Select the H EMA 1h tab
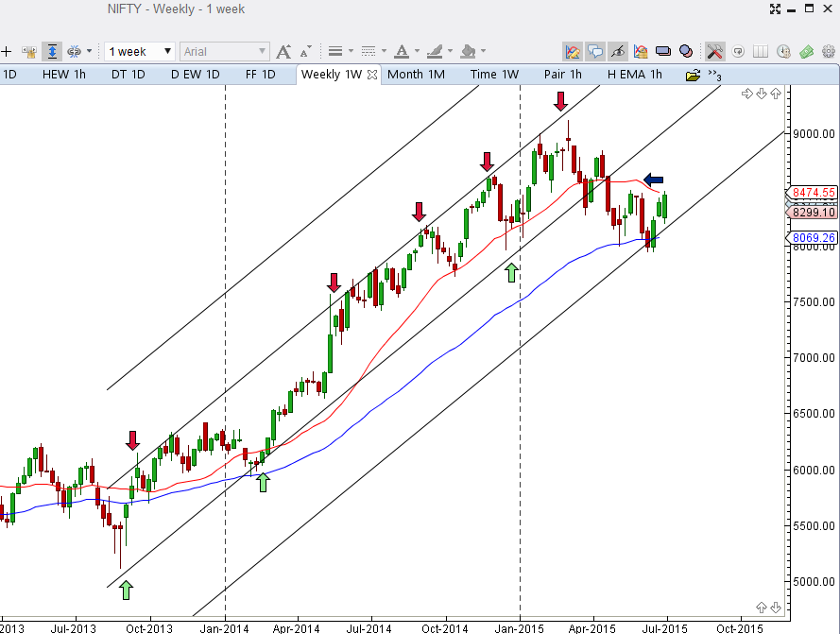The width and height of the screenshot is (840, 634). coord(633,74)
